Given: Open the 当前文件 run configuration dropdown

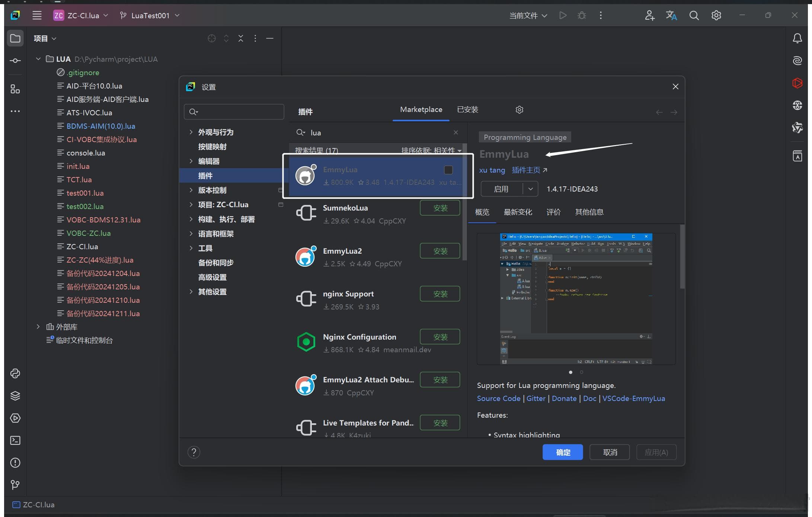Looking at the screenshot, I should 528,15.
